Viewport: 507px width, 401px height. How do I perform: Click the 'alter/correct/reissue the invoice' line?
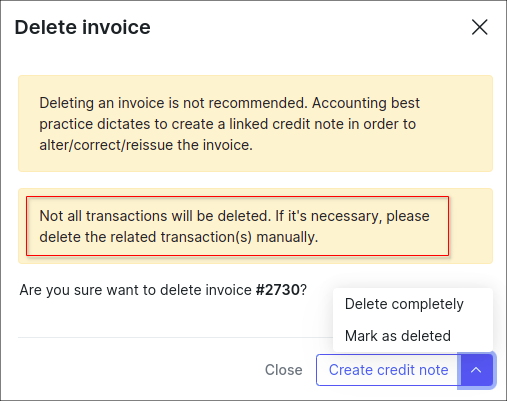[x=146, y=145]
